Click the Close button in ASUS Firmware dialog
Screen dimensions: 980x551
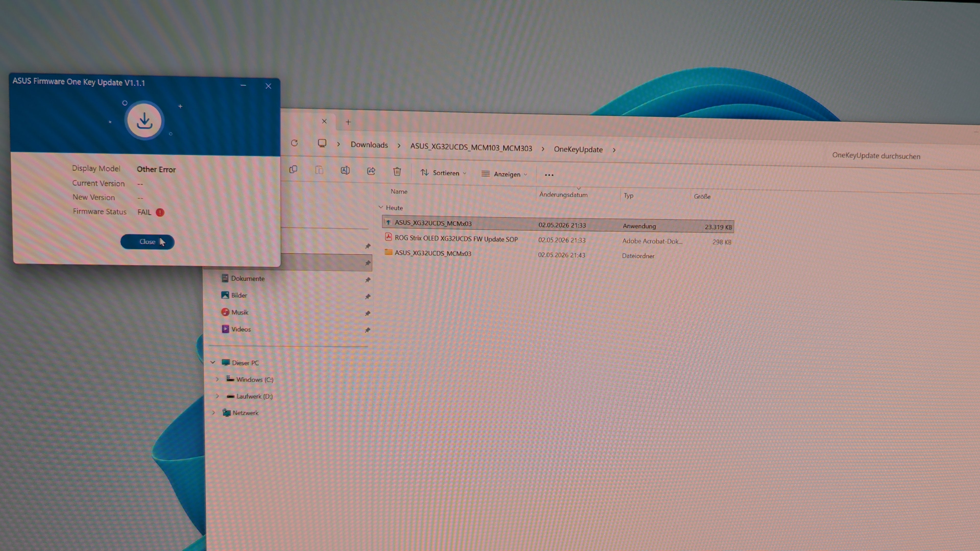click(147, 242)
